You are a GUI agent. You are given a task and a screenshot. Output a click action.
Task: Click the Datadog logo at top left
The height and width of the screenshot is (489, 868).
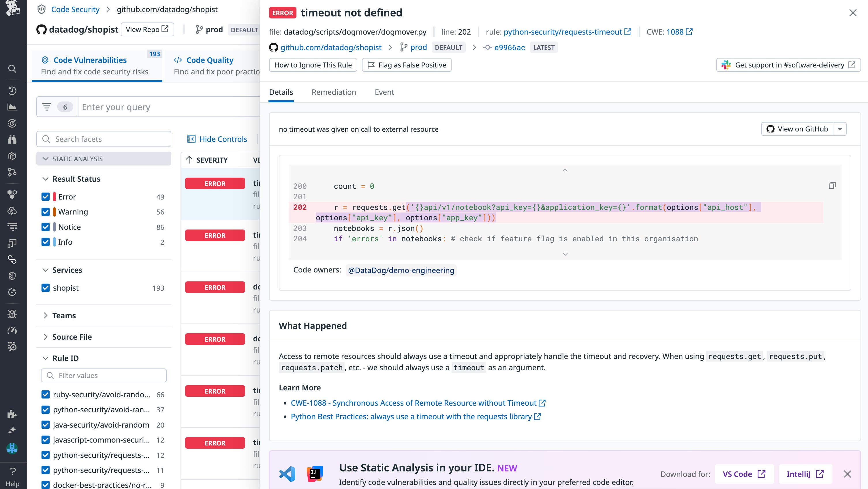(x=12, y=8)
